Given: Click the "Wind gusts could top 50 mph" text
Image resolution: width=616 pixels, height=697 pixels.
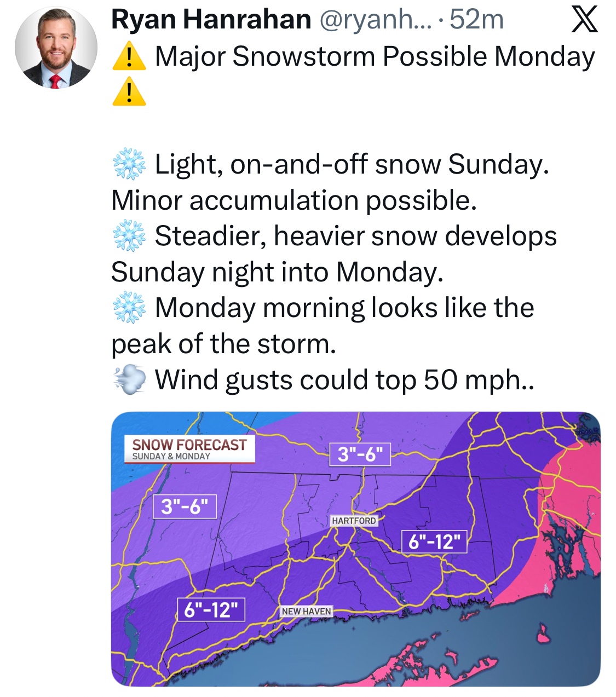Looking at the screenshot, I should pyautogui.click(x=344, y=380).
